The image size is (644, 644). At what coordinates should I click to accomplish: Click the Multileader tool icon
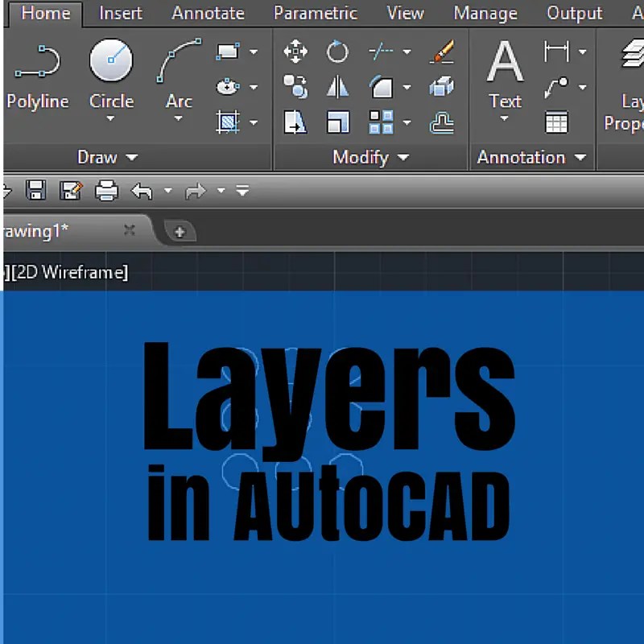[x=557, y=87]
